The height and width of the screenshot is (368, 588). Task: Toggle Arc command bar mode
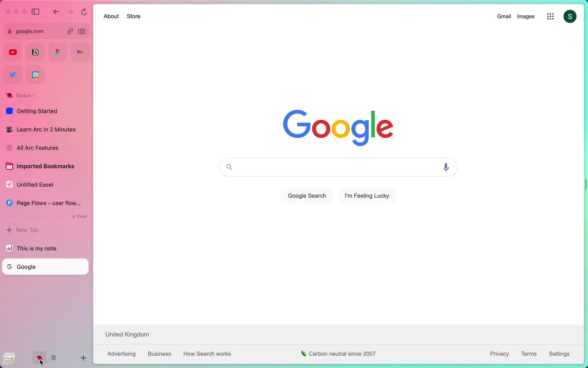point(40,357)
